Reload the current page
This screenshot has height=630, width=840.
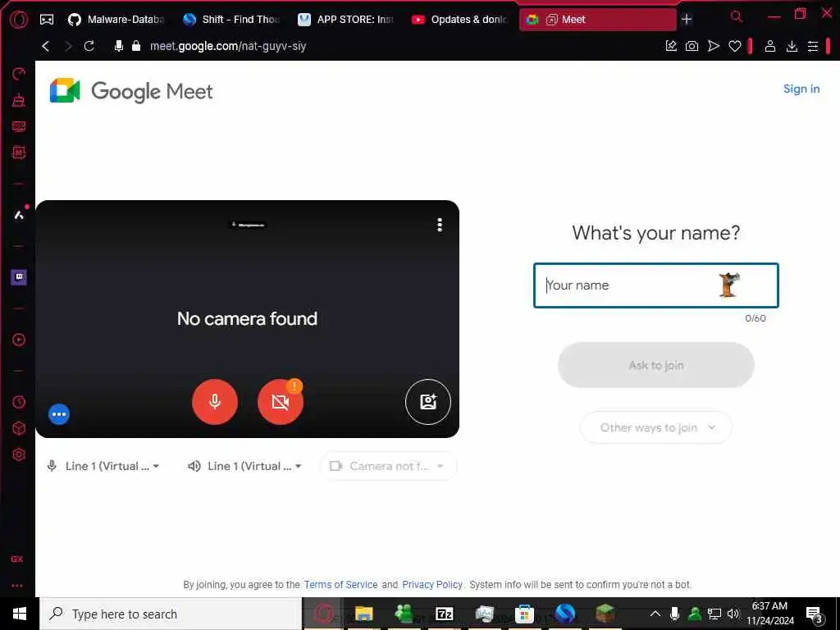click(89, 46)
